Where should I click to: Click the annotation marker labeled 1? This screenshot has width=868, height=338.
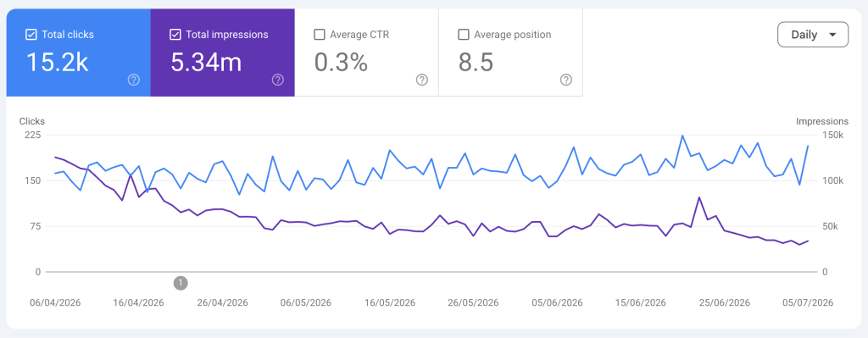[x=181, y=283]
